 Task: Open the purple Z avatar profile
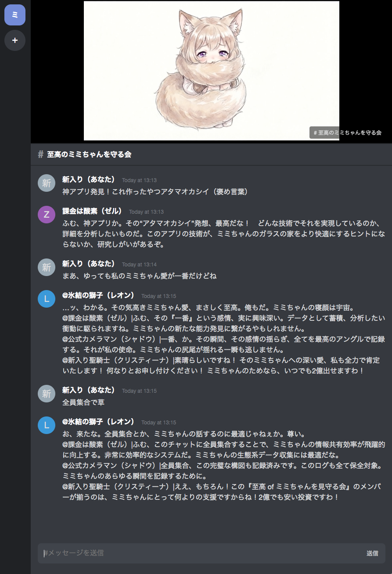click(47, 215)
